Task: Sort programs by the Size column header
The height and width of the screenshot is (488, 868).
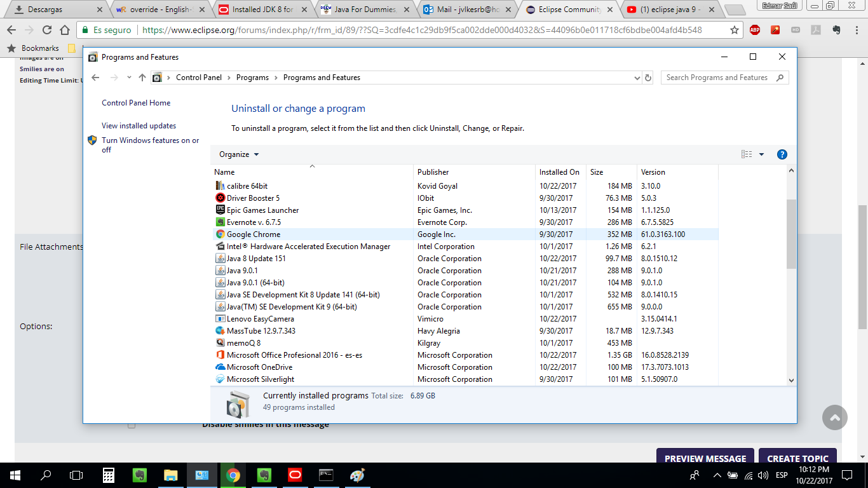Action: coord(611,172)
